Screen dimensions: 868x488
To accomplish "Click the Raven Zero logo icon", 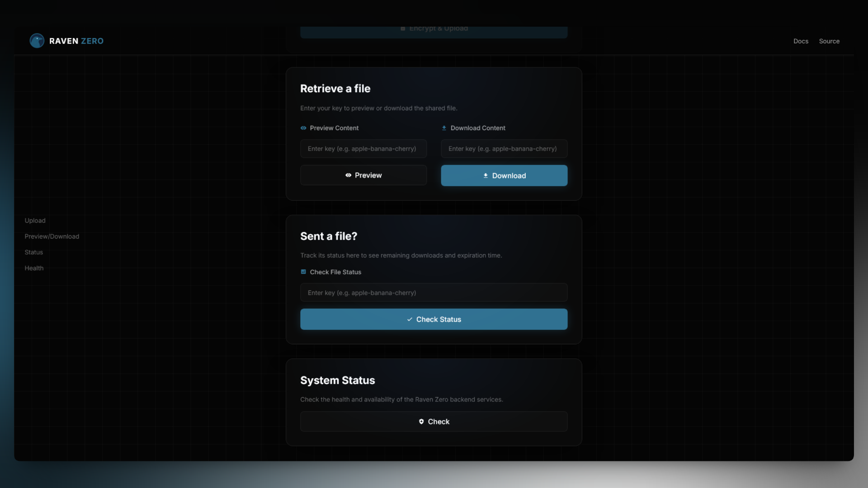I will tap(37, 41).
